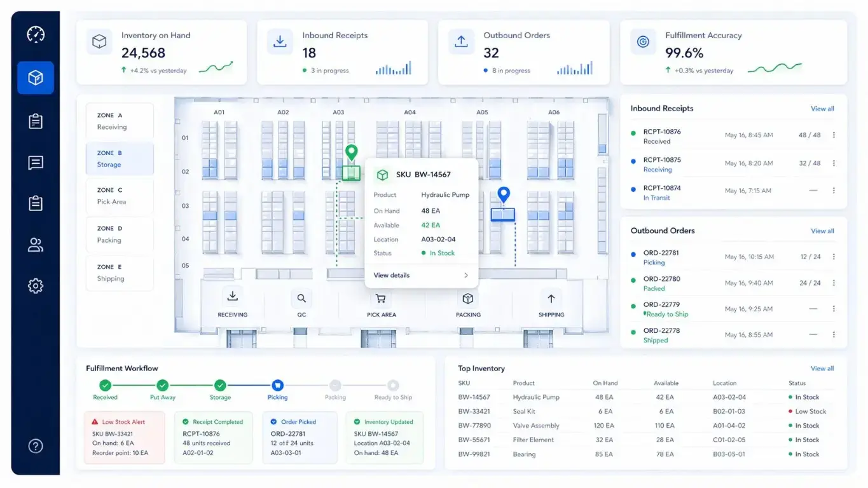Click the help question mark icon

coord(36,446)
